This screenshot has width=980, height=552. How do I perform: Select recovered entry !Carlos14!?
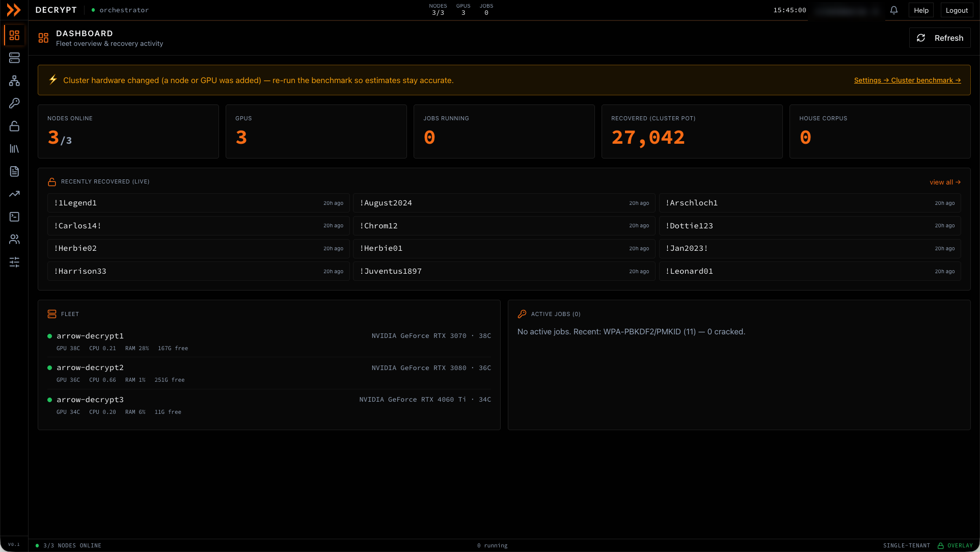coord(199,226)
